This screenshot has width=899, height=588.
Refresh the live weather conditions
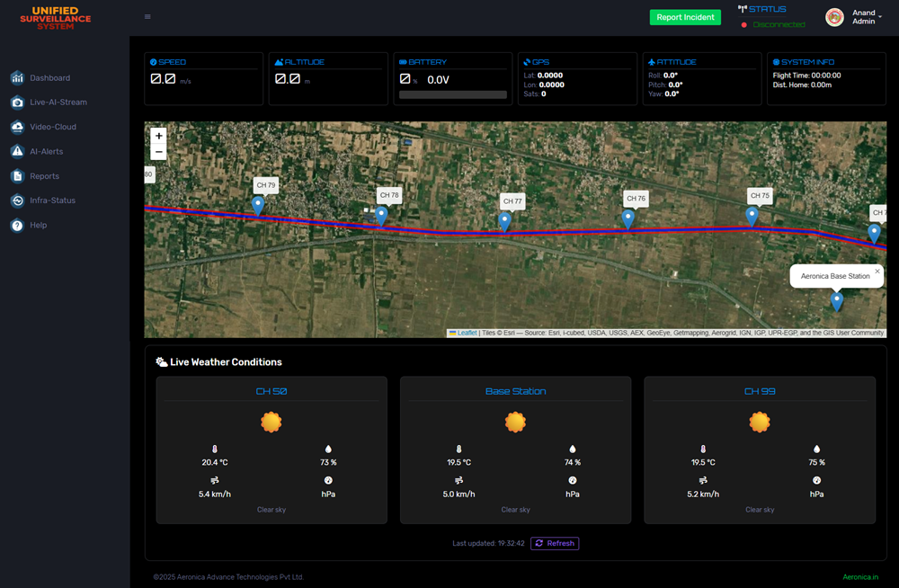pyautogui.click(x=555, y=543)
